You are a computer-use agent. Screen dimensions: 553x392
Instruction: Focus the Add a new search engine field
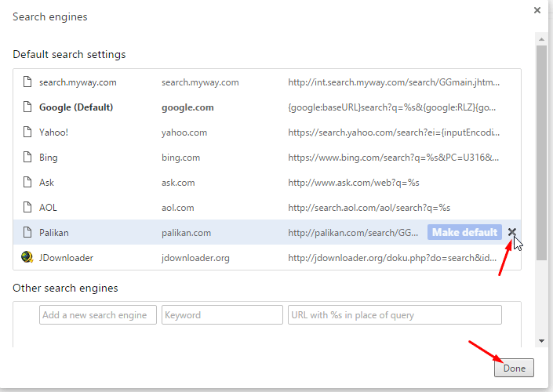[98, 315]
